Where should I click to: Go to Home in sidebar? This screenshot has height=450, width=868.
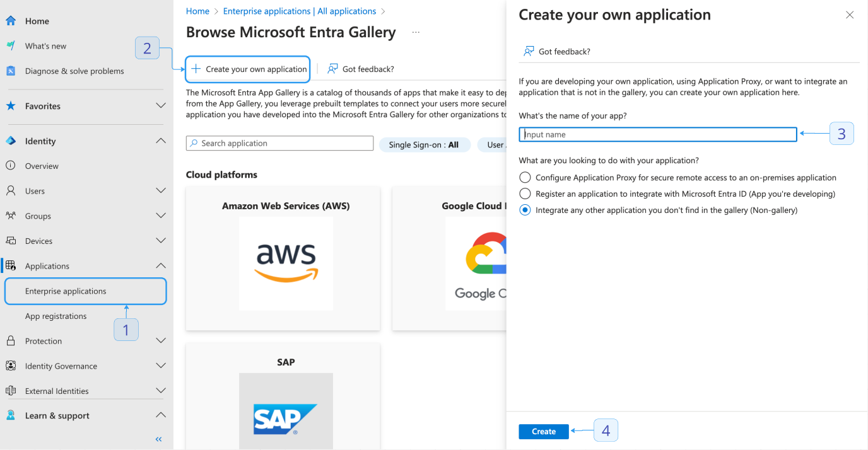coord(37,21)
